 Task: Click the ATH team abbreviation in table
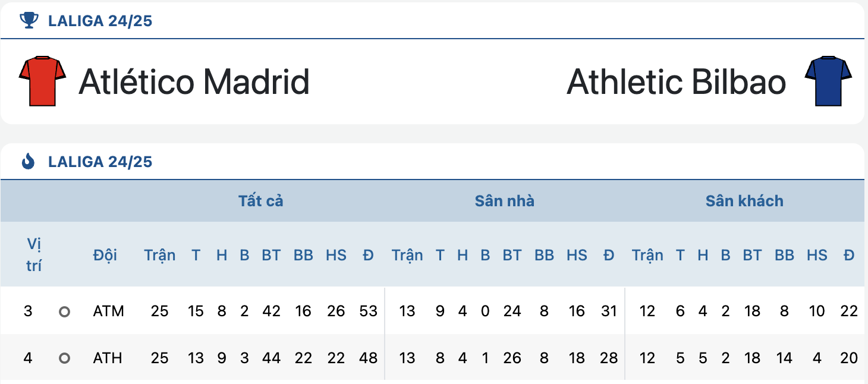pos(108,358)
